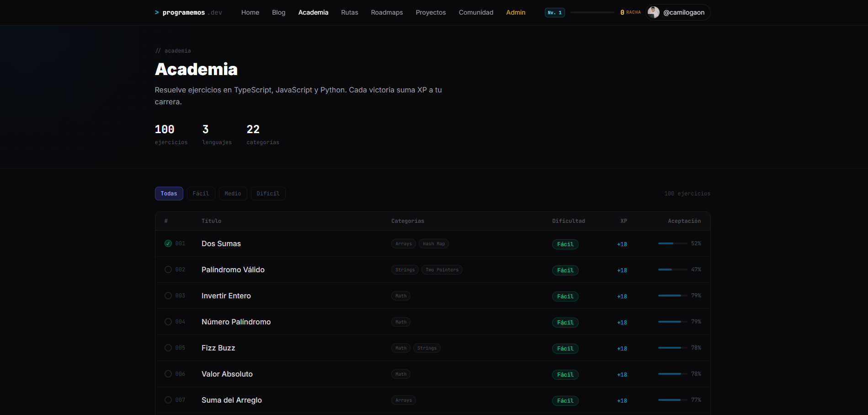The width and height of the screenshot is (868, 415).
Task: Go to the Home page
Action: [250, 12]
